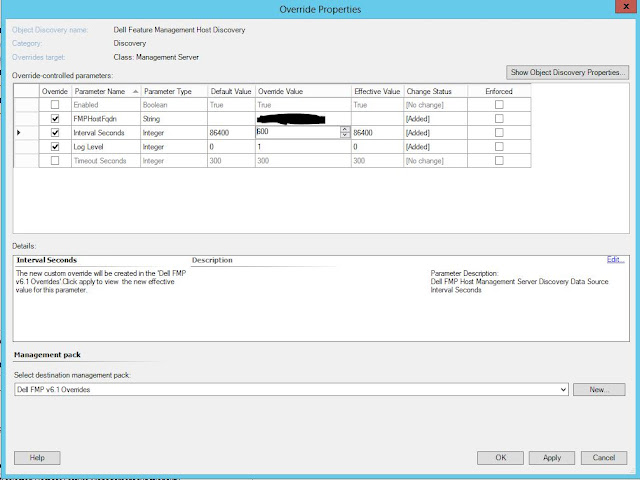The width and height of the screenshot is (640, 480).
Task: Sort by the Parameter Name column header
Action: coord(106,91)
